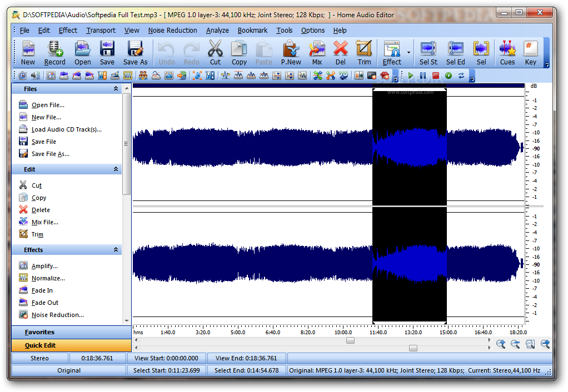Open the dropdown arrow beside the Effect button
The width and height of the screenshot is (568, 392).
tap(408, 53)
